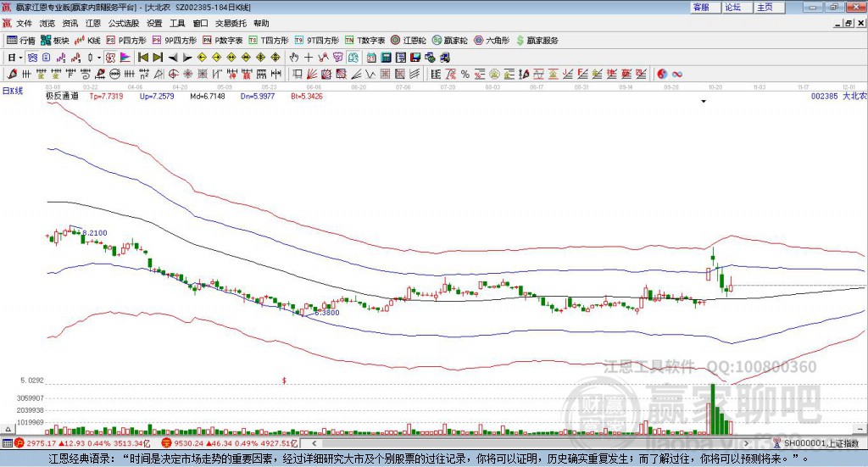Image resolution: width=868 pixels, height=467 pixels.
Task: Select the Gann fan lines icon
Action: [x=312, y=74]
